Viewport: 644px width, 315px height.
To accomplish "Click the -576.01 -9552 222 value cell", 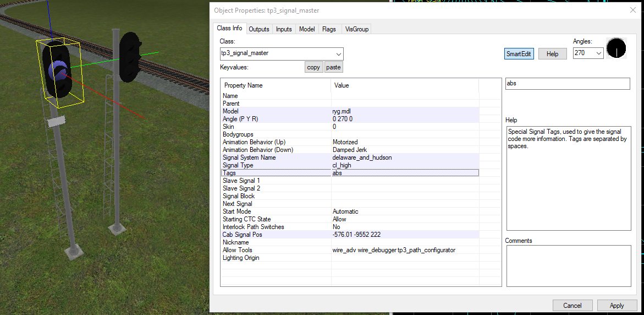I will point(405,235).
